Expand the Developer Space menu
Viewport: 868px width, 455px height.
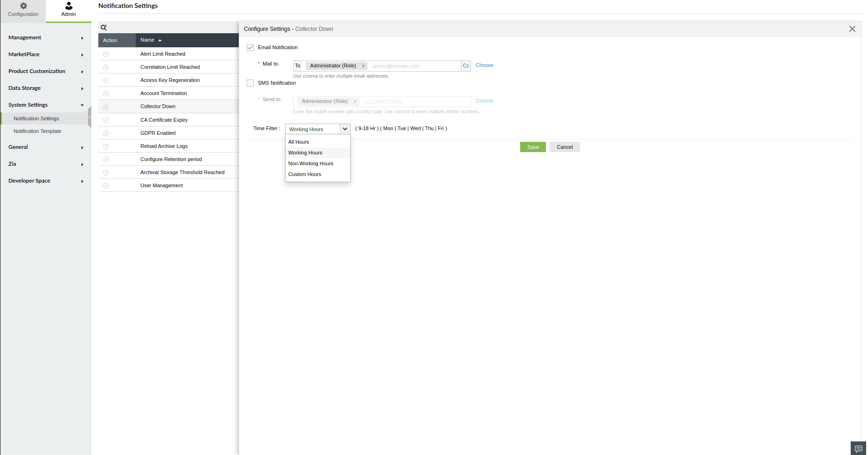click(45, 181)
